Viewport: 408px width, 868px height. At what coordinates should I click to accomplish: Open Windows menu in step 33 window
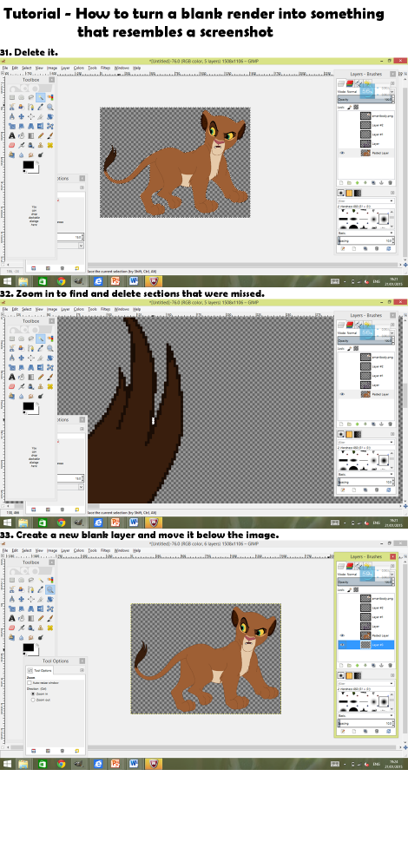pos(122,551)
